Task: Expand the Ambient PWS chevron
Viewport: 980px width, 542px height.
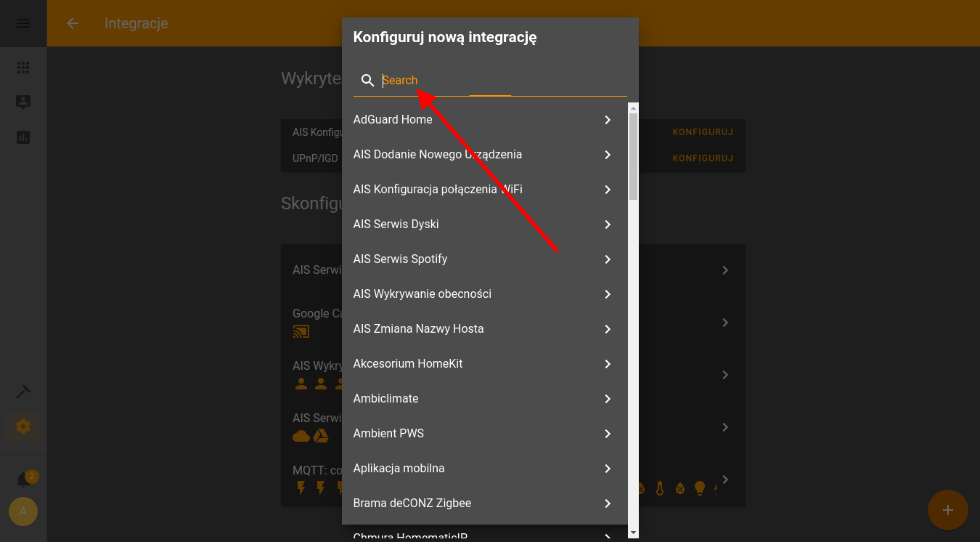Action: [x=608, y=434]
